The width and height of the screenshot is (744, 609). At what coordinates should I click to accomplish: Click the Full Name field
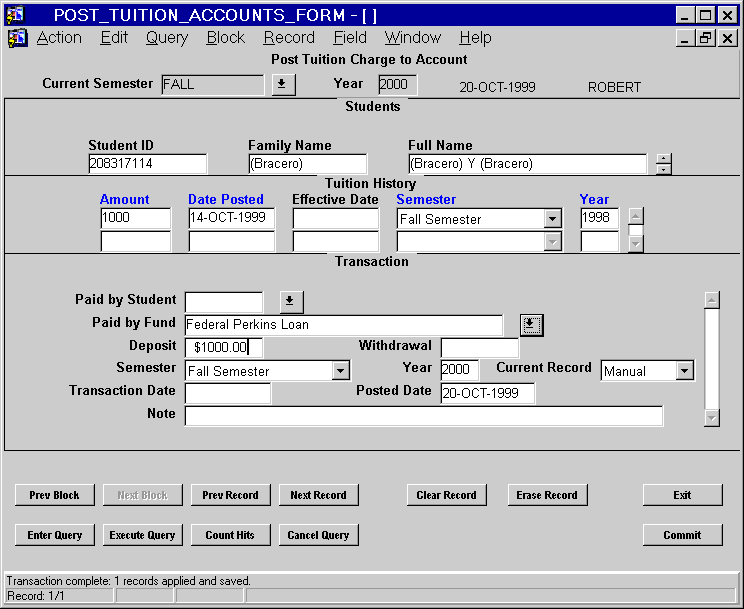point(528,164)
